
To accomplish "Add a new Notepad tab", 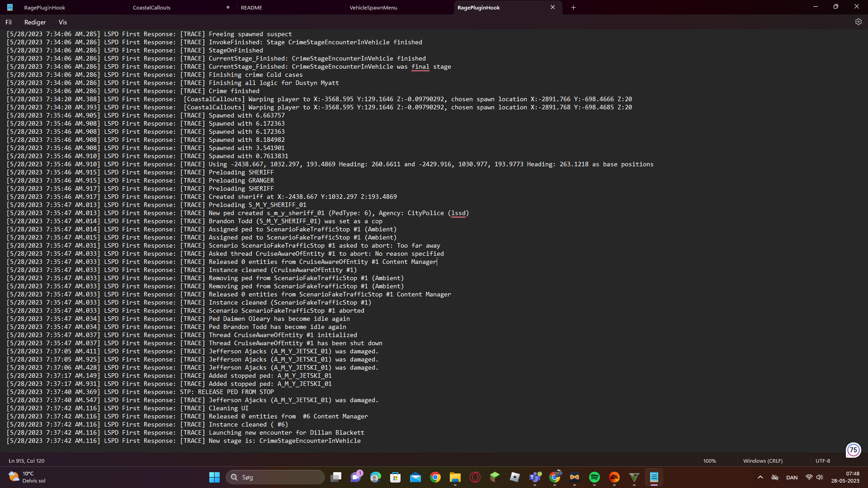I will (x=573, y=7).
